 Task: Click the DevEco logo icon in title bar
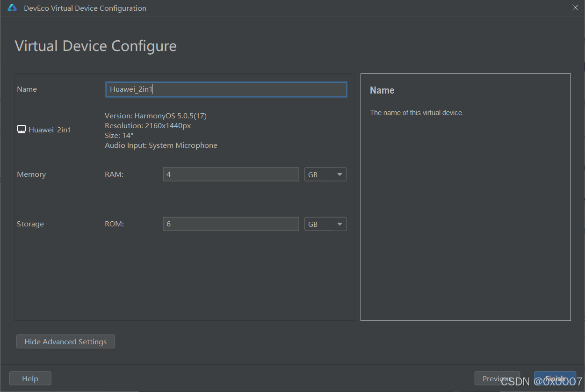click(x=12, y=8)
